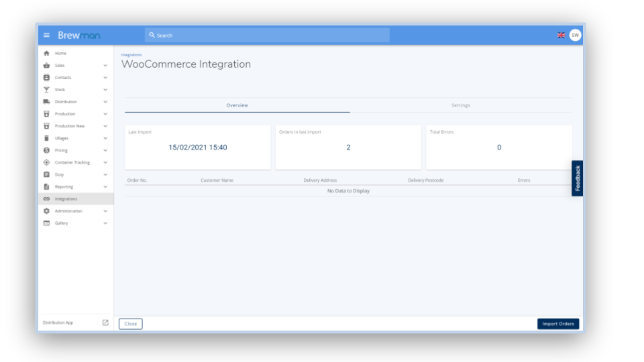The height and width of the screenshot is (362, 644).
Task: Click the Delivery Postcode column header
Action: [x=425, y=180]
